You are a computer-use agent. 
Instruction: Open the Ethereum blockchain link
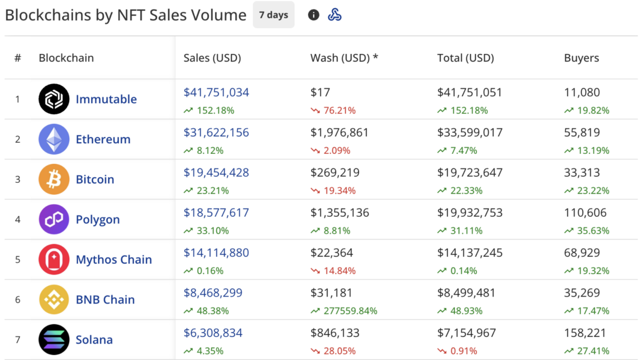103,139
